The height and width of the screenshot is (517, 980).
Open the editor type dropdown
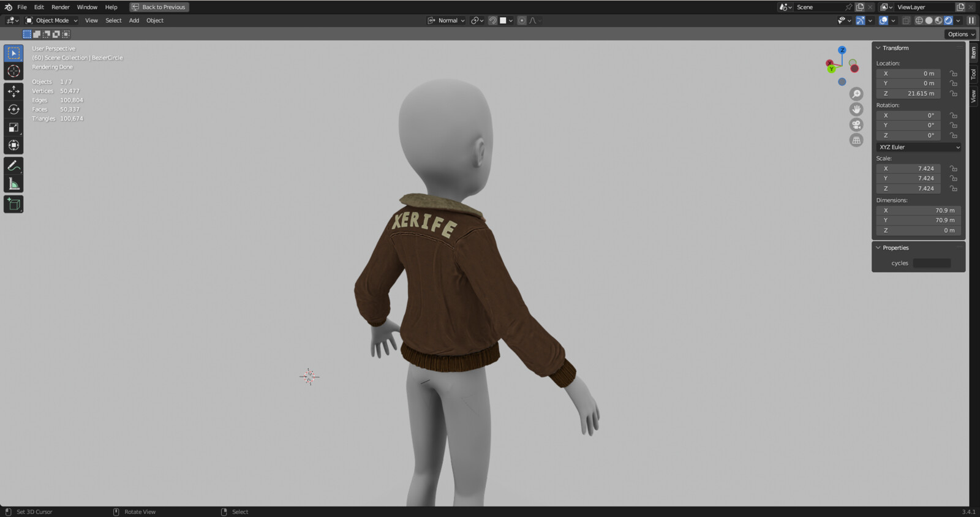click(12, 20)
